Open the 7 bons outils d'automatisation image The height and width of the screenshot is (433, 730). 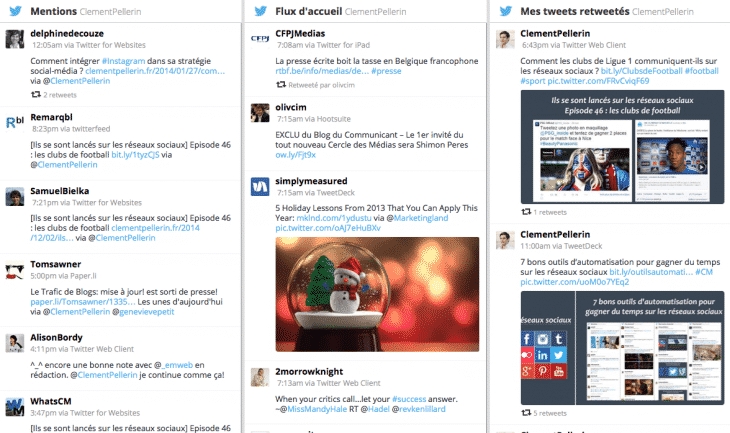pos(621,346)
